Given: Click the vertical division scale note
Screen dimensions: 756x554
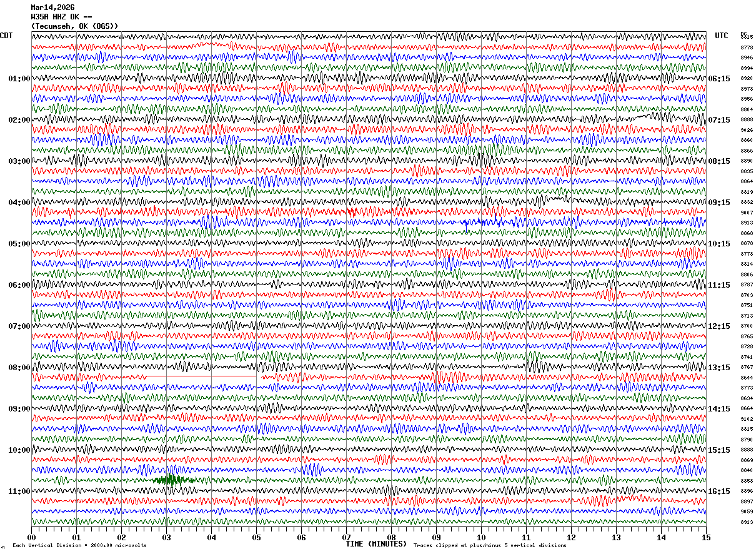Looking at the screenshot, I should pyautogui.click(x=79, y=545).
